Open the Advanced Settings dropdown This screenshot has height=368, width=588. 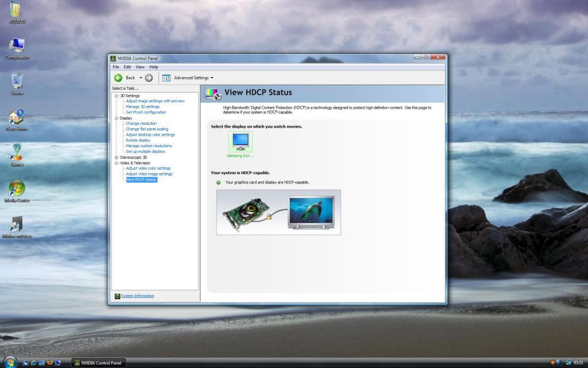tap(212, 78)
